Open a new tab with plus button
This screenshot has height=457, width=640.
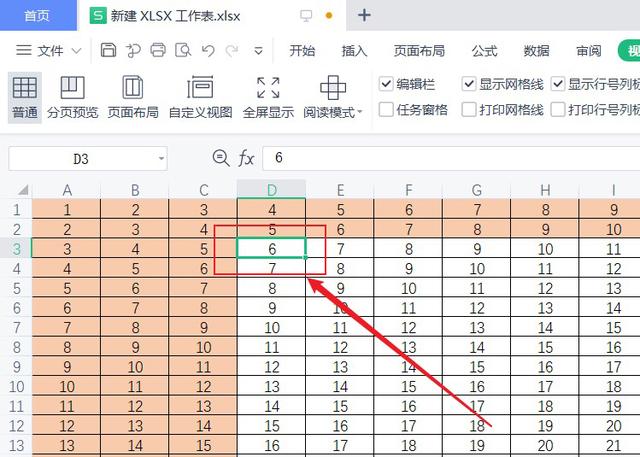[x=364, y=16]
